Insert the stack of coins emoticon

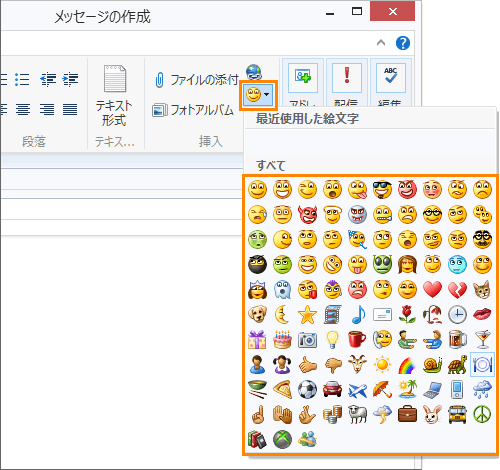(x=332, y=414)
